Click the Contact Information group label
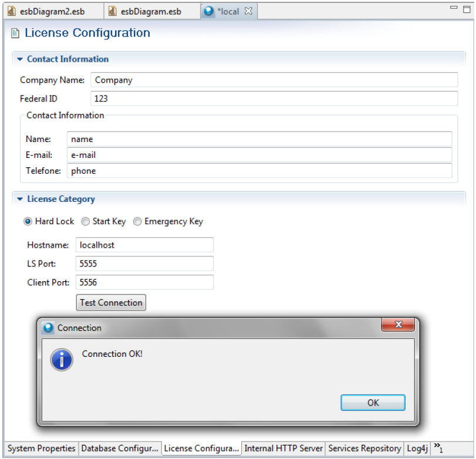 (x=65, y=116)
